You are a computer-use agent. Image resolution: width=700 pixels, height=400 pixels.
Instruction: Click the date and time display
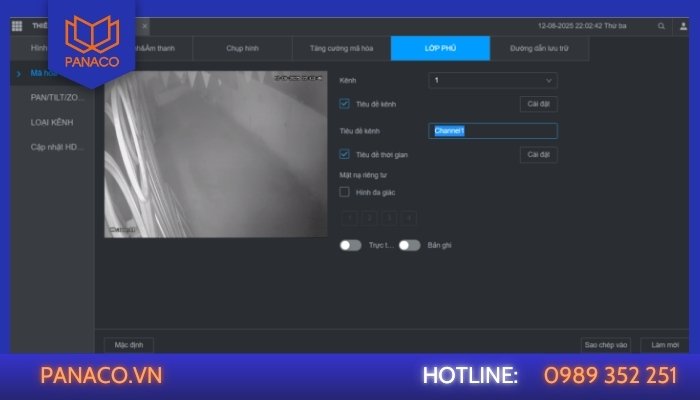coord(582,26)
